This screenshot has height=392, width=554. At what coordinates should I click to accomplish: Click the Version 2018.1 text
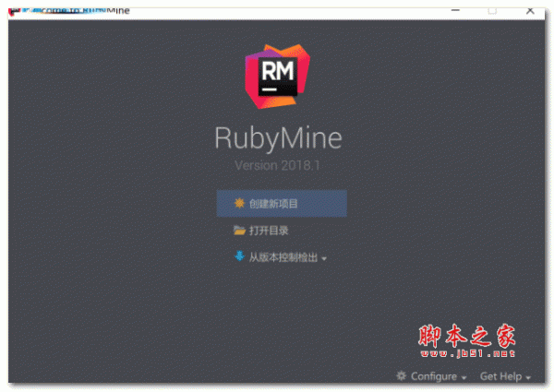tap(277, 165)
